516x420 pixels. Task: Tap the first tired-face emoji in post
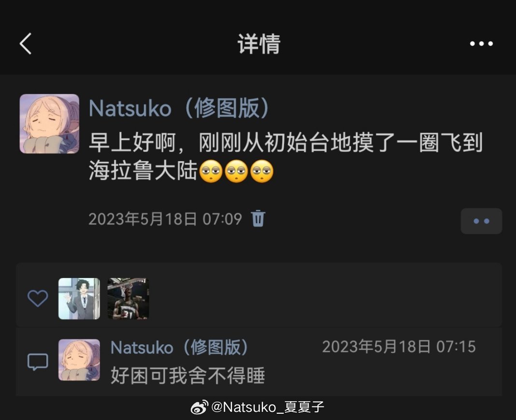211,171
